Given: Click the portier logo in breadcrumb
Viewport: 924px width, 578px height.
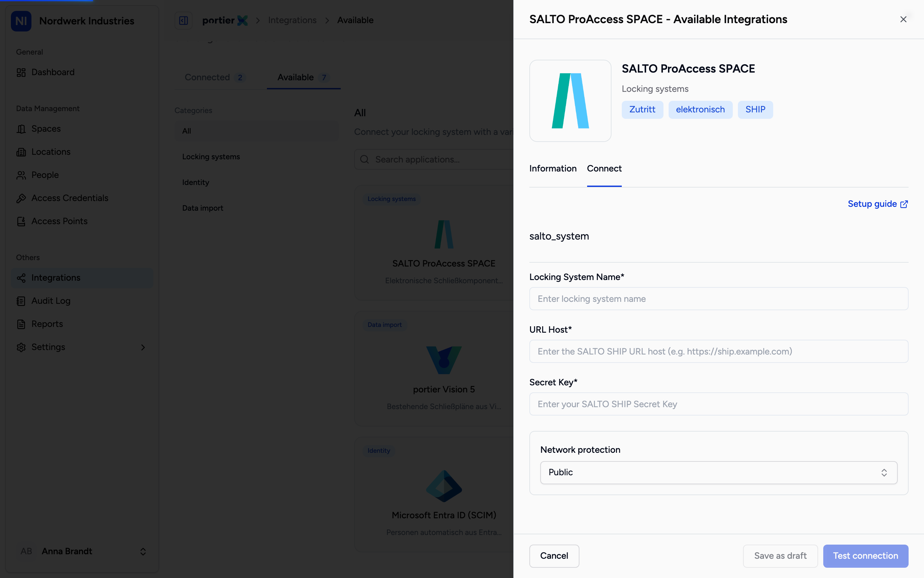Looking at the screenshot, I should 225,20.
